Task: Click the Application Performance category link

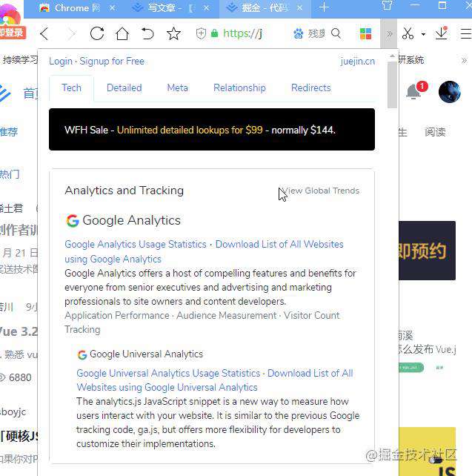Action: [117, 315]
